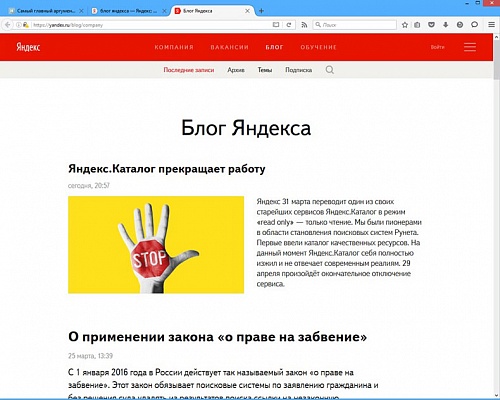This screenshot has height=400, width=500.
Task: Open reader view icon in address bar
Action: point(276,25)
